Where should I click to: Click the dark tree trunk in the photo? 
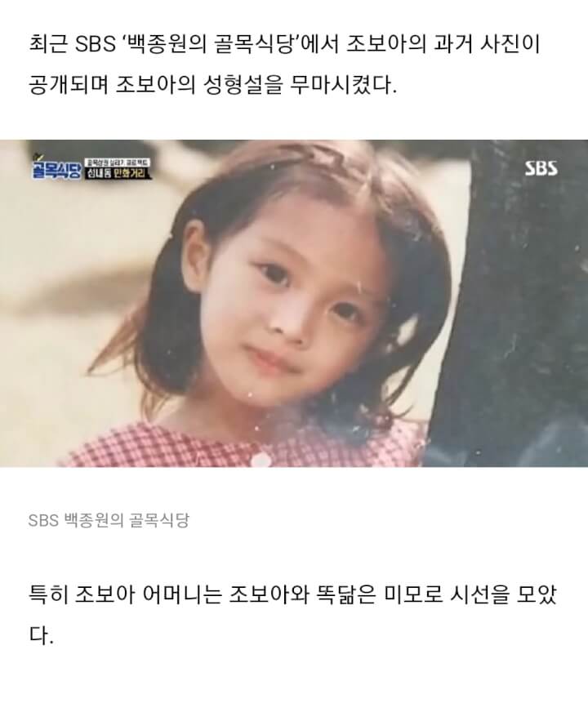coord(509,304)
